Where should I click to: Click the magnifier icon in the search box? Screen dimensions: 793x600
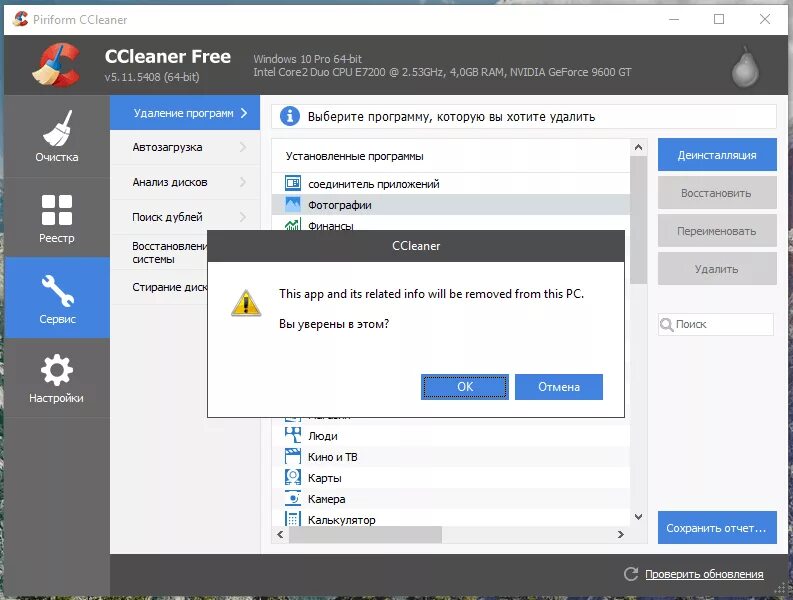point(667,324)
